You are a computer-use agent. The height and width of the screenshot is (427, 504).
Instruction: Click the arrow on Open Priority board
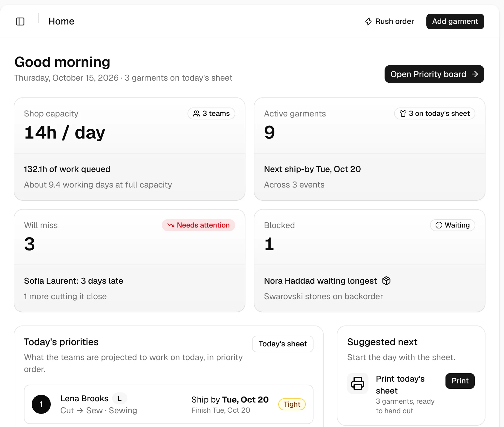(x=475, y=74)
